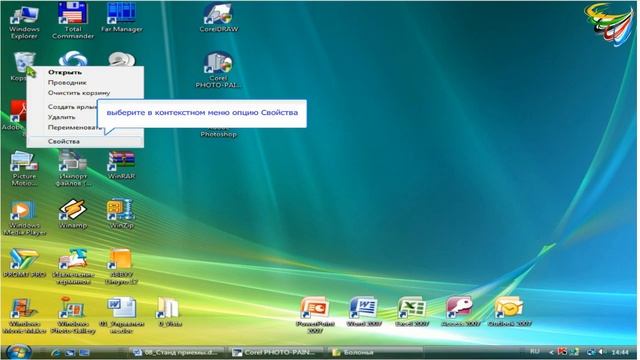The height and width of the screenshot is (360, 640).
Task: Select the Word 2007 desktop shortcut
Action: coord(363,312)
